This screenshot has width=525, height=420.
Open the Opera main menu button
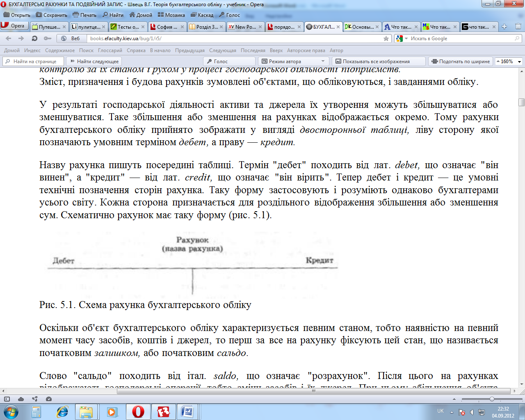click(14, 26)
